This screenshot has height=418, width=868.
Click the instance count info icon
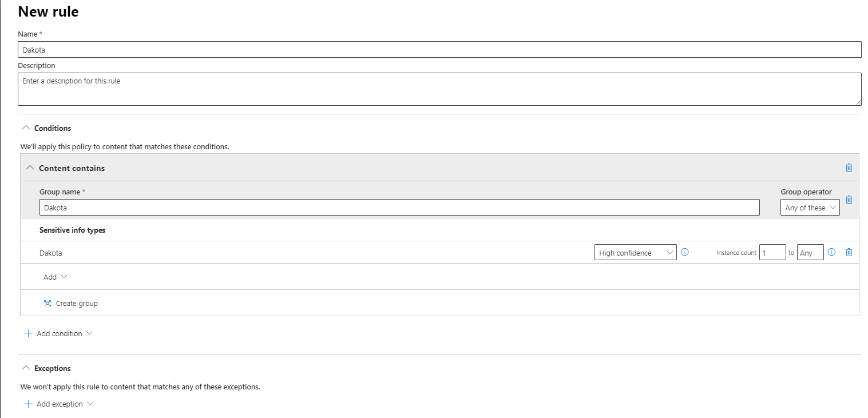pos(832,252)
